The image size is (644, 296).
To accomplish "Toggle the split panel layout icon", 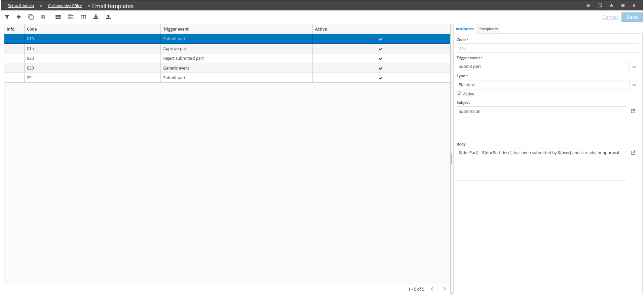I will [x=83, y=17].
